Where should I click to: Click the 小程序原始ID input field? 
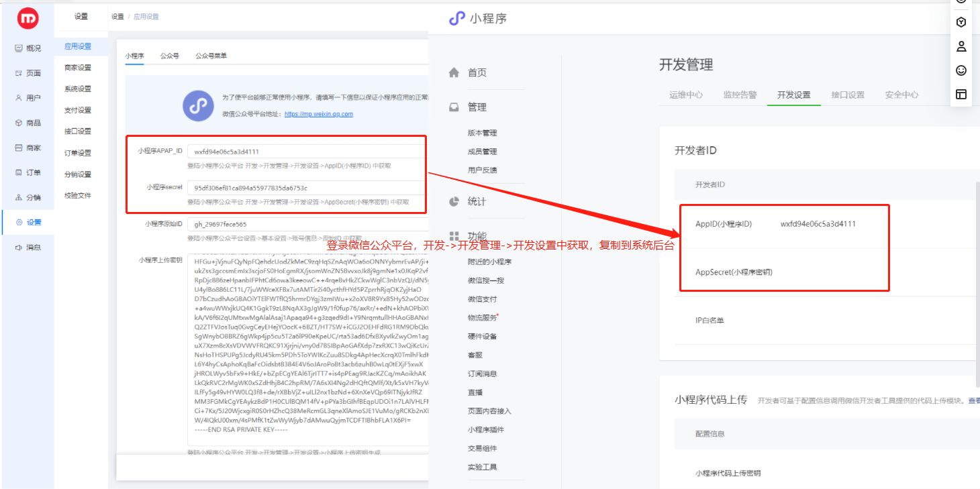click(x=308, y=224)
